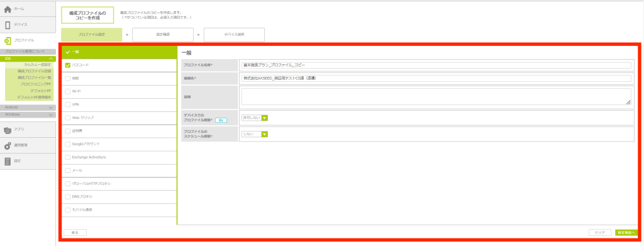The image size is (644, 246).
Task: Enable the VPN checkbox
Action: (68, 104)
